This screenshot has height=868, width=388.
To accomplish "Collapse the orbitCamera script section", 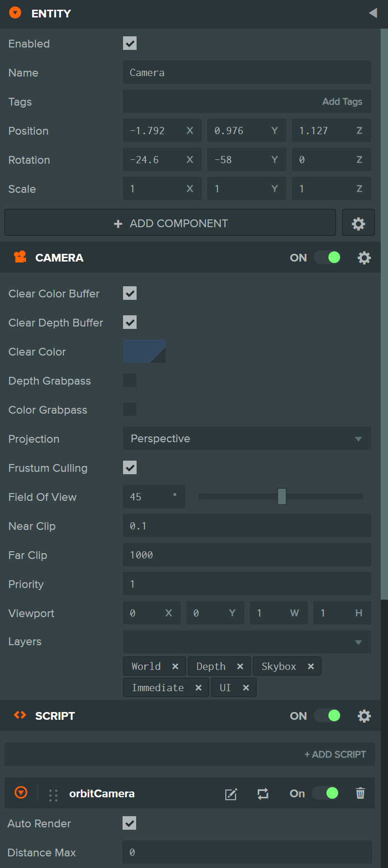I will tap(21, 793).
